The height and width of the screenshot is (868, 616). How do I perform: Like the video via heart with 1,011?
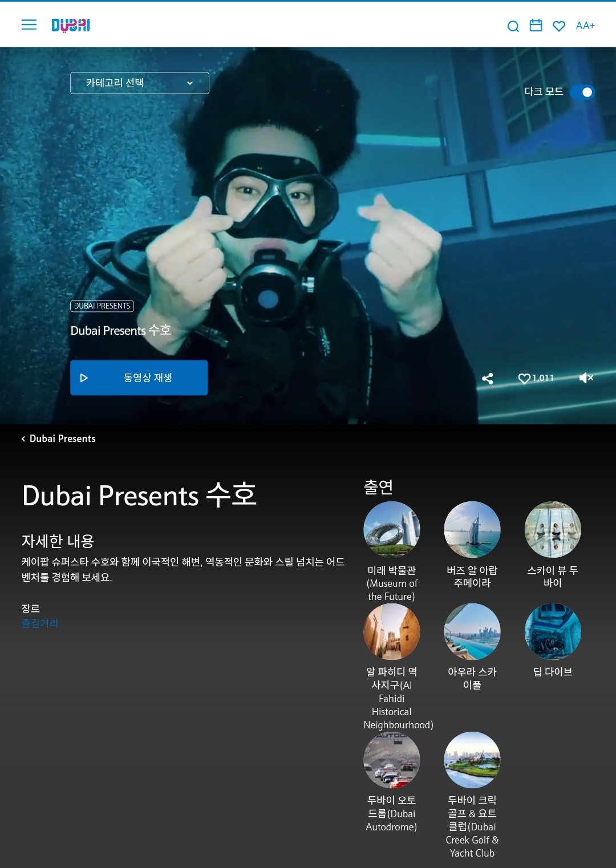pyautogui.click(x=536, y=378)
